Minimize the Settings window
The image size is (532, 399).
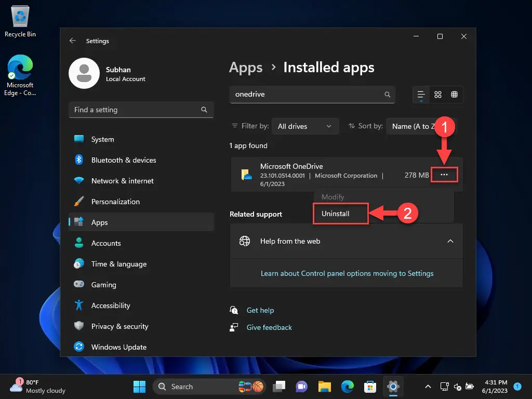(x=416, y=36)
